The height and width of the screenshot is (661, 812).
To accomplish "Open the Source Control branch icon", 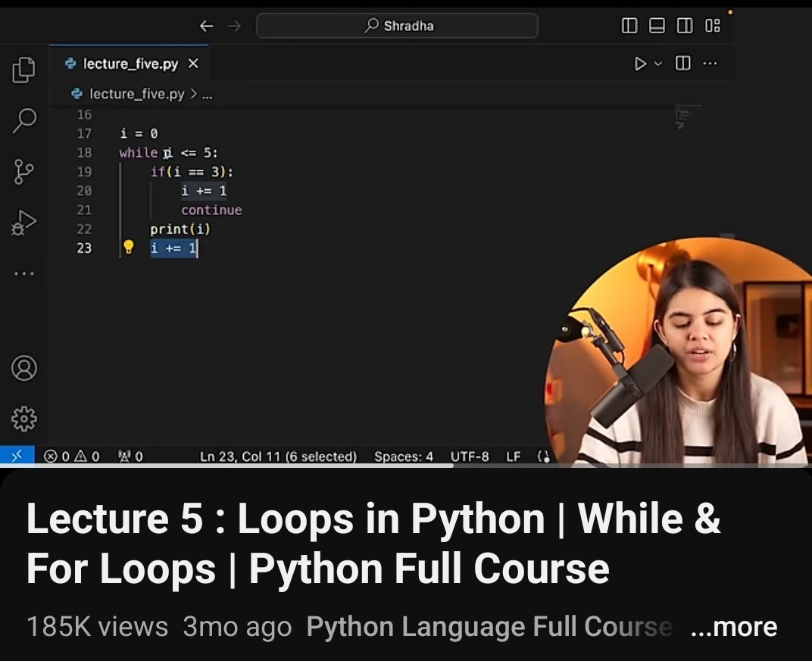I will (x=23, y=171).
